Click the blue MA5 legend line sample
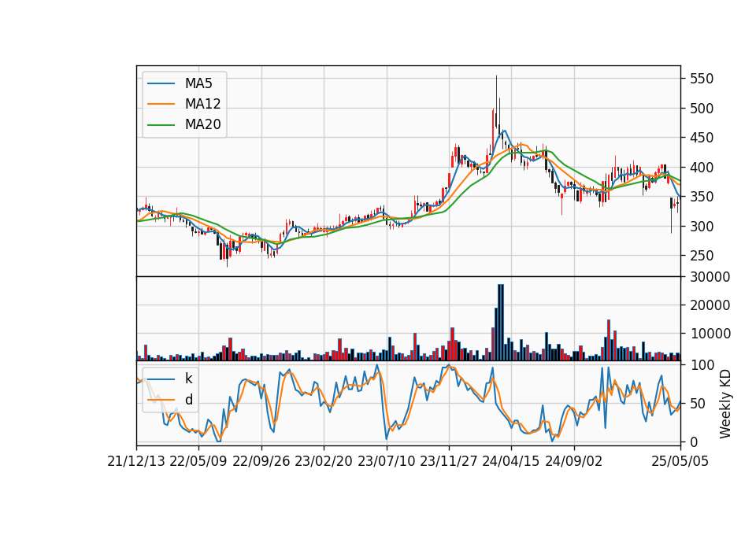Screen dimensions: 756x543 (161, 83)
